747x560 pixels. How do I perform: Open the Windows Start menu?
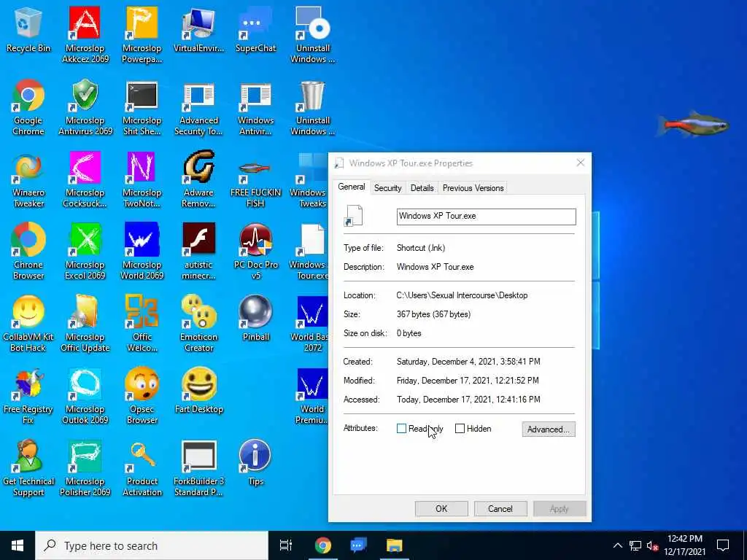(18, 545)
